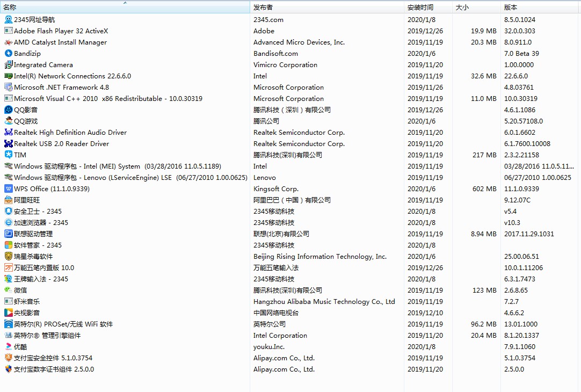Click the AMD Catalyst Install Manager icon
This screenshot has height=392, width=581.
pos(8,42)
